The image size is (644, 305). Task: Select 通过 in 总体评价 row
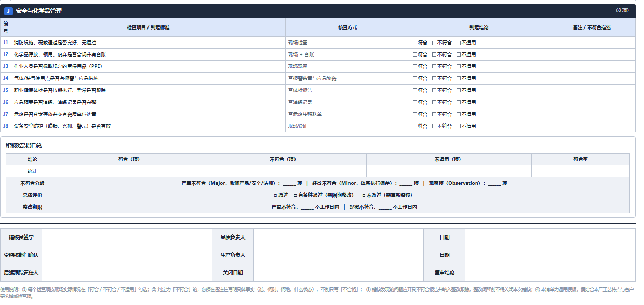[281, 195]
